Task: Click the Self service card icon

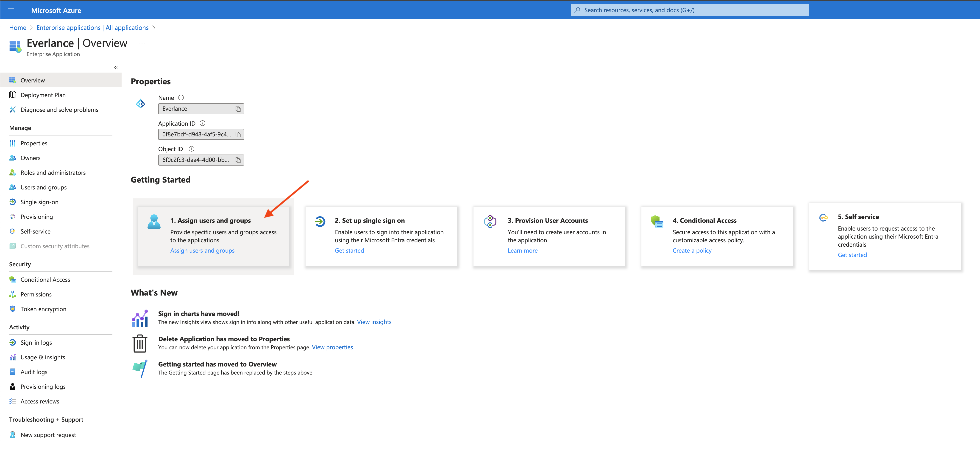Action: pos(823,218)
